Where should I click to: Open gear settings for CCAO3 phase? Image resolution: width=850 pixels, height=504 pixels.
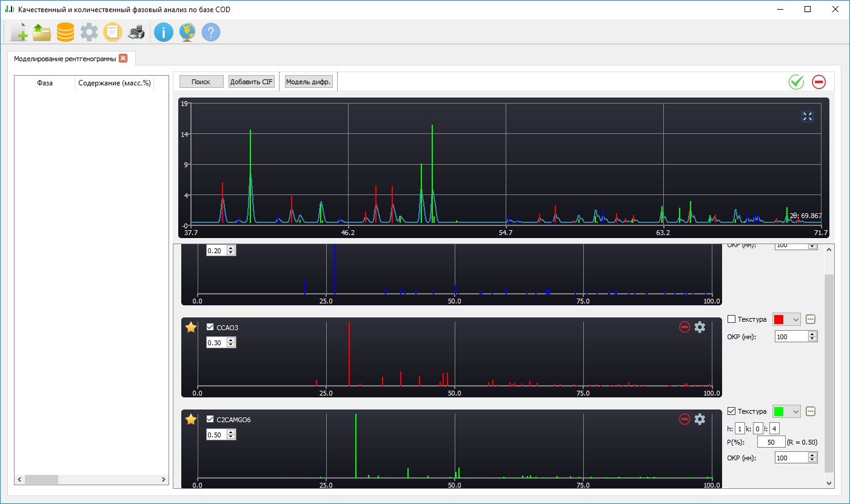click(700, 327)
